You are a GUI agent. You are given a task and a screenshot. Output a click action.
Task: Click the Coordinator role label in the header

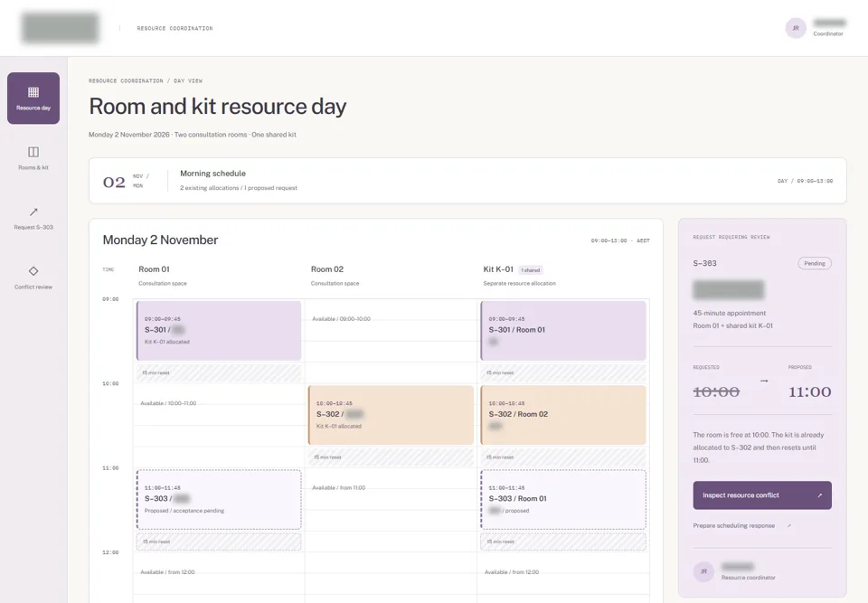828,33
